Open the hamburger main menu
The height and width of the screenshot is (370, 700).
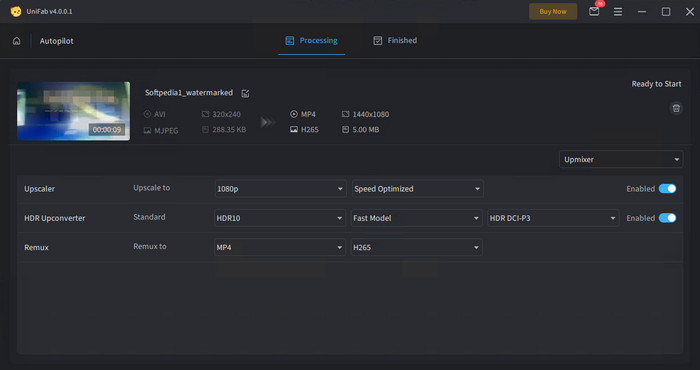tap(618, 12)
